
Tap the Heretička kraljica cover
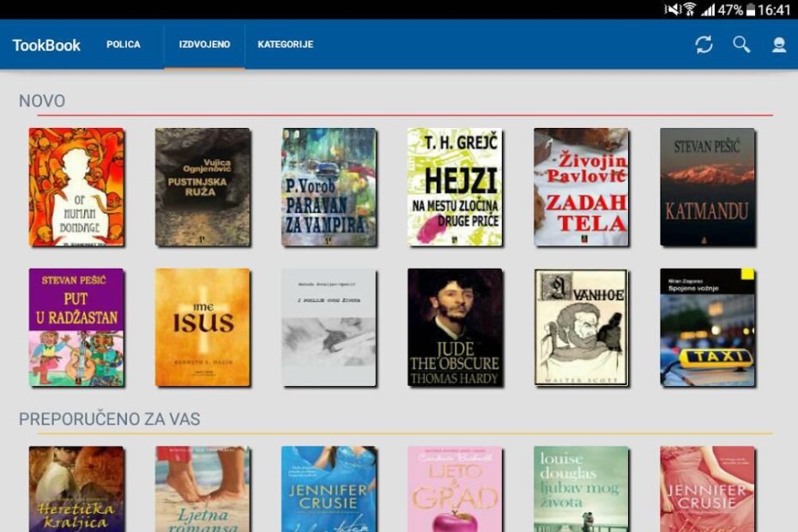click(76, 489)
